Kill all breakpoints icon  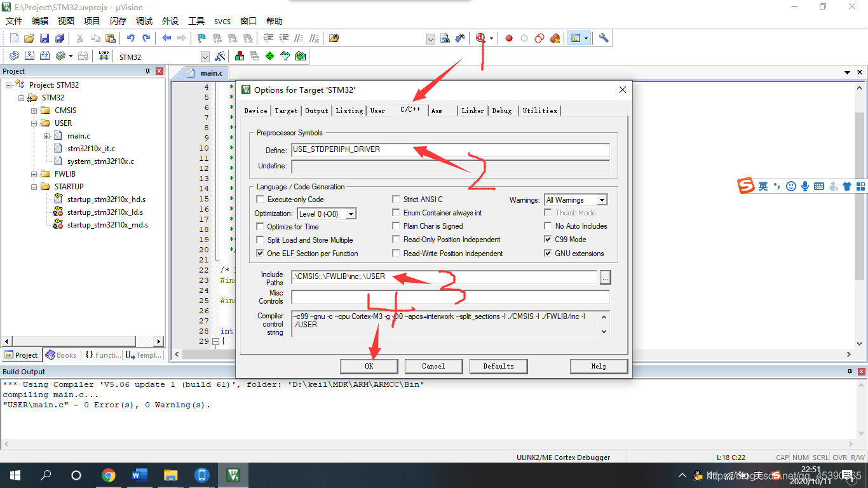[555, 38]
